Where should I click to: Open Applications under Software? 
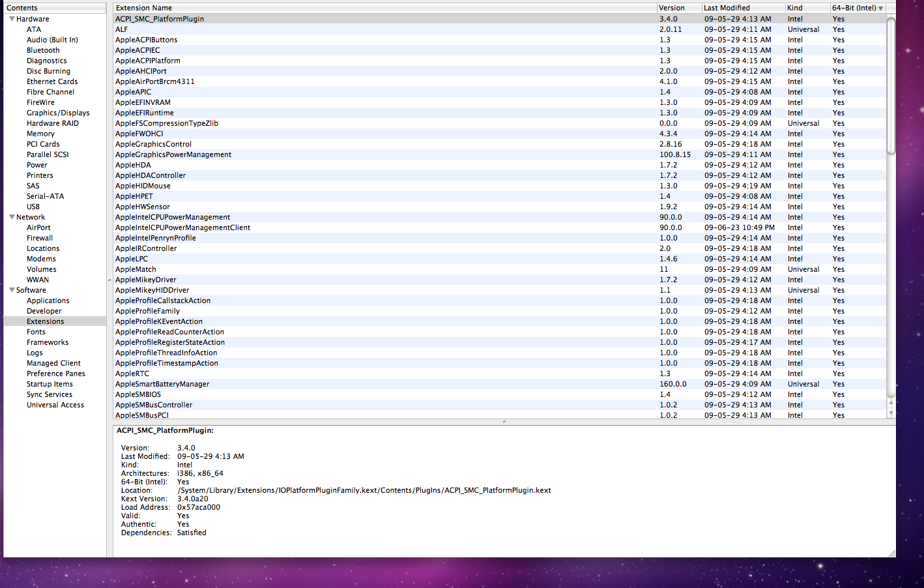coord(48,301)
